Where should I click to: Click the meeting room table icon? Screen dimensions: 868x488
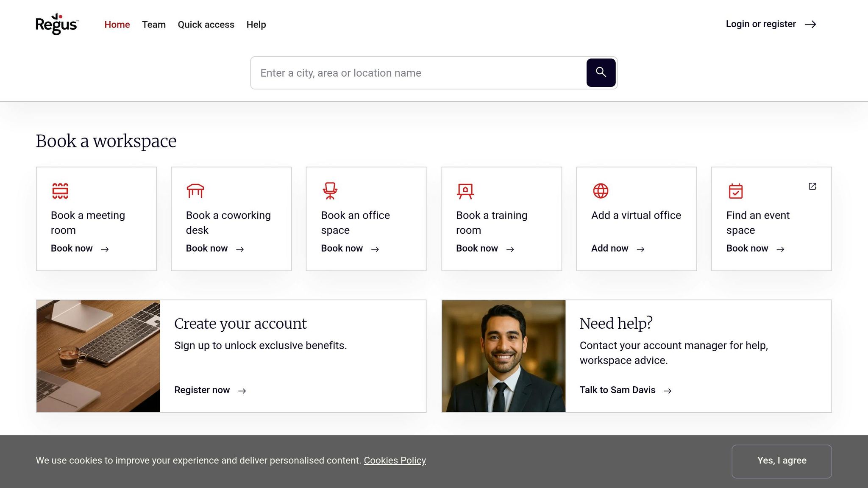[x=60, y=191]
